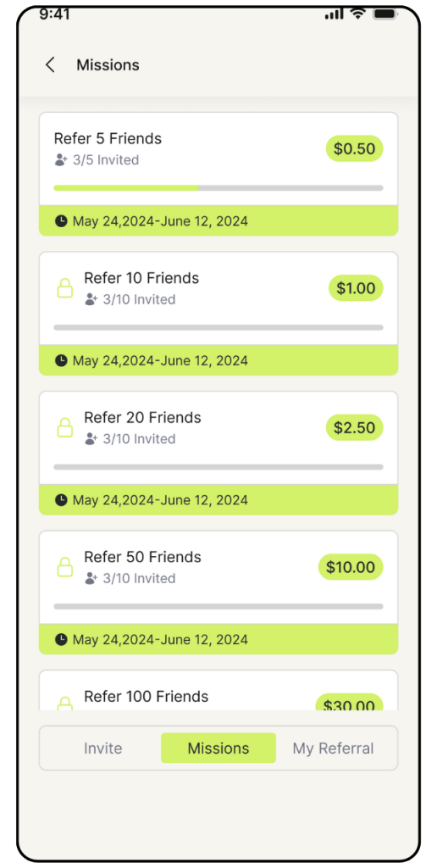Screen dimensions: 437x868
Task: Switch to the Invite tab
Action: click(102, 748)
